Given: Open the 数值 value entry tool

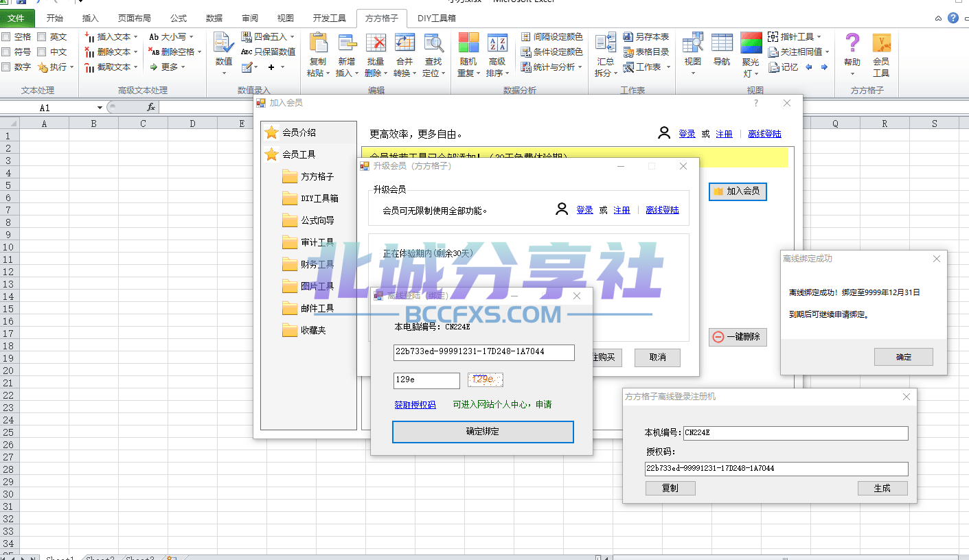Looking at the screenshot, I should point(224,54).
